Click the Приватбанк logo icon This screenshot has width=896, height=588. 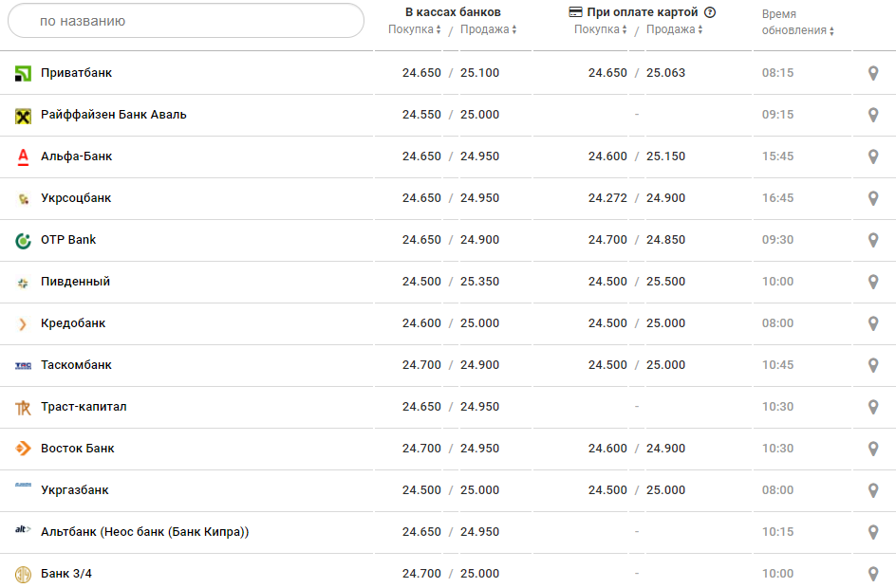(24, 73)
